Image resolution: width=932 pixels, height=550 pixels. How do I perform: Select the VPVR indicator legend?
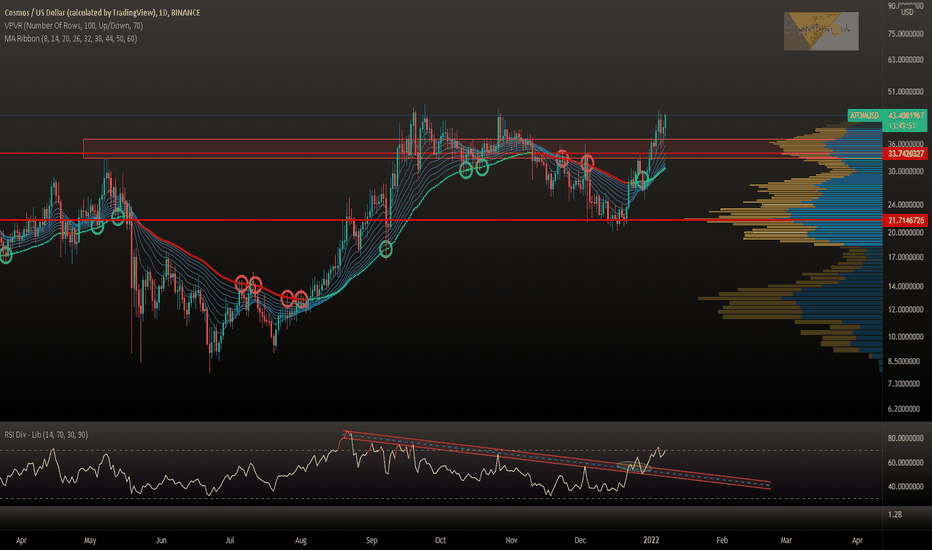point(74,26)
